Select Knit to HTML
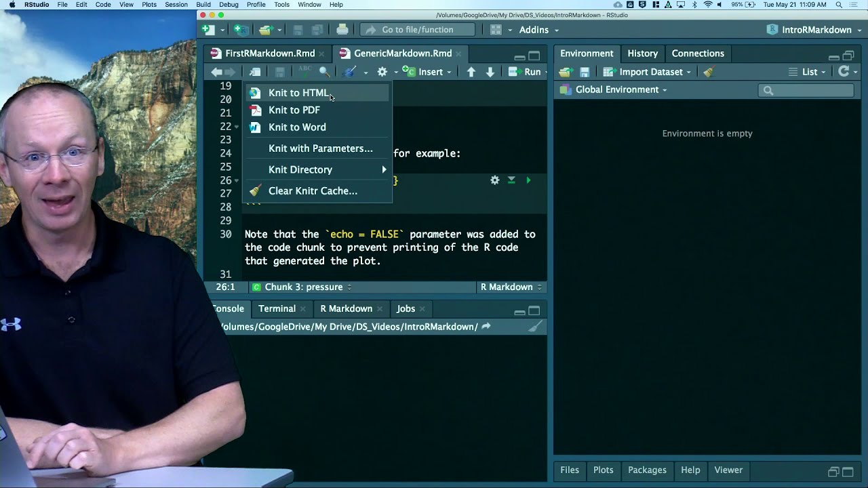868x488 pixels. [317, 93]
